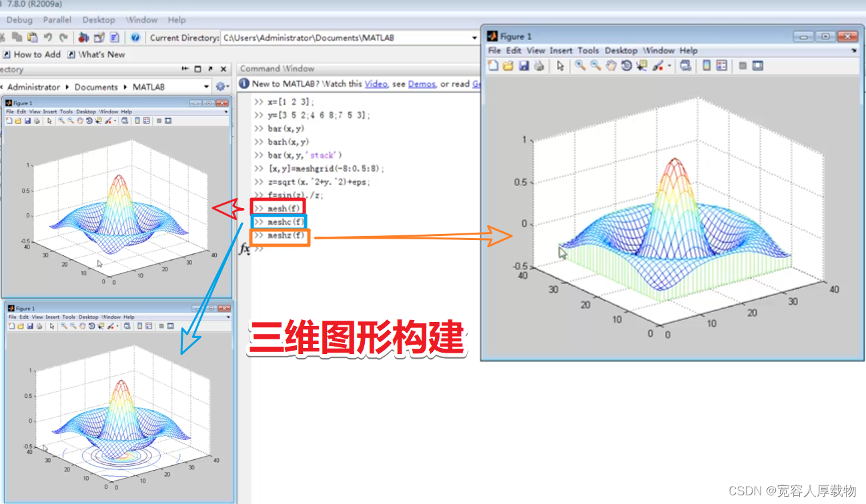Select the Brush data tool in Figure 1
866x504 pixels.
click(x=658, y=65)
